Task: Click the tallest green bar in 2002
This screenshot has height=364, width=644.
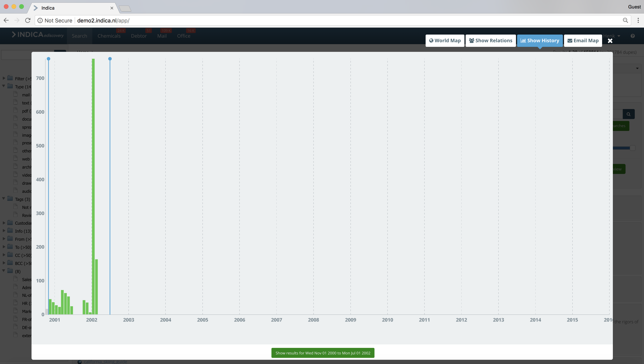Action: (x=93, y=186)
